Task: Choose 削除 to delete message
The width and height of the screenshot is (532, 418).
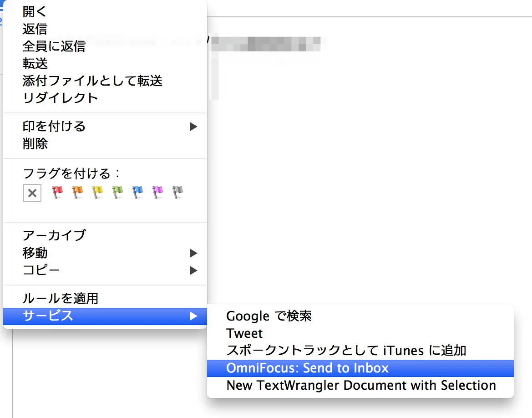Action: pyautogui.click(x=105, y=143)
